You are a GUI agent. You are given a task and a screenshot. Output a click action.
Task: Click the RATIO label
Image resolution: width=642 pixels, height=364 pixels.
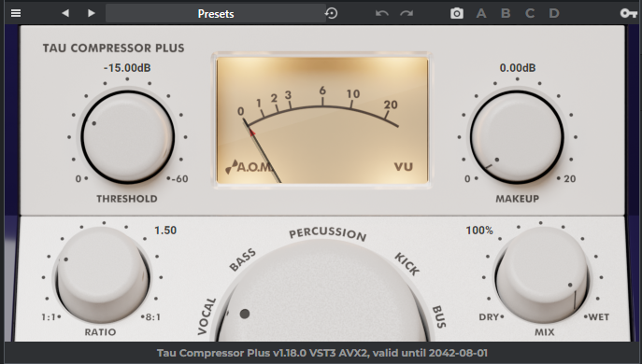click(x=100, y=332)
